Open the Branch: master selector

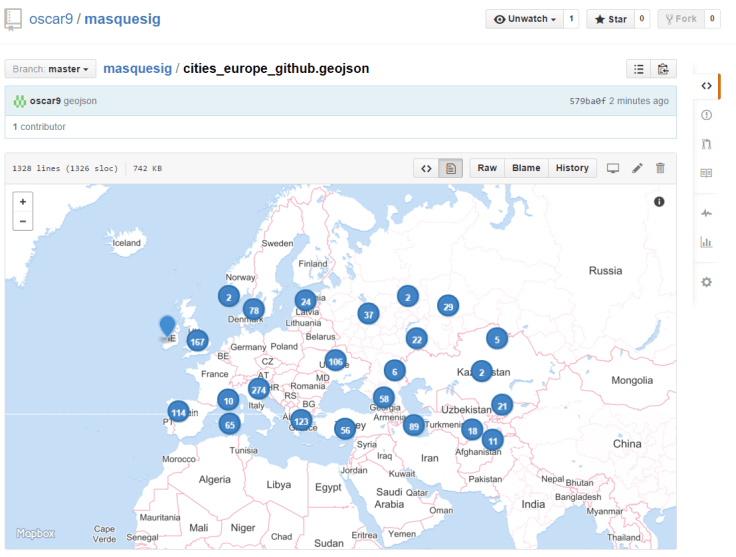50,69
